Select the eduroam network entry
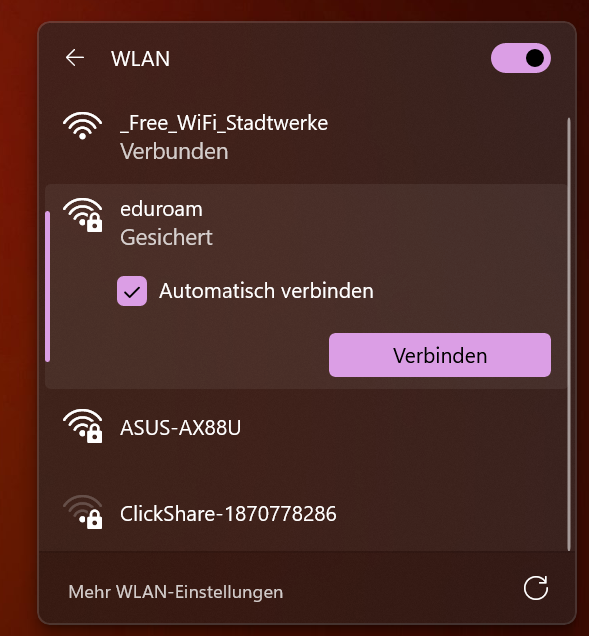This screenshot has height=636, width=589. [x=306, y=222]
